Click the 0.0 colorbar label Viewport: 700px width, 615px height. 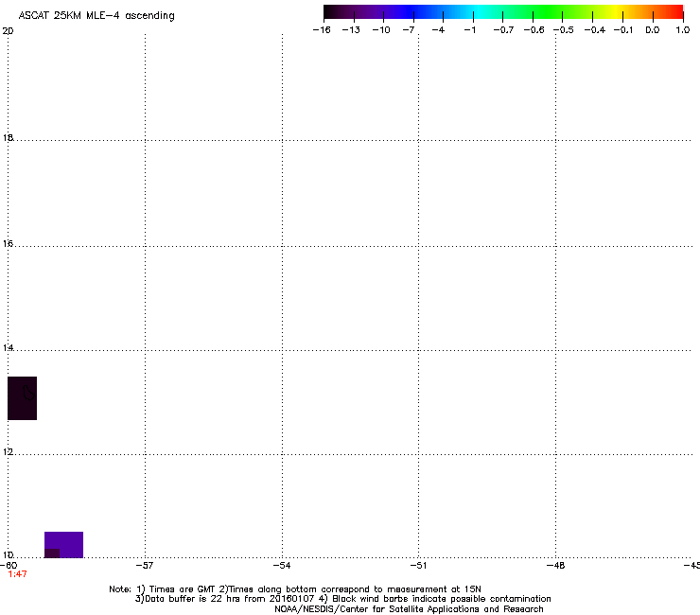(x=653, y=30)
